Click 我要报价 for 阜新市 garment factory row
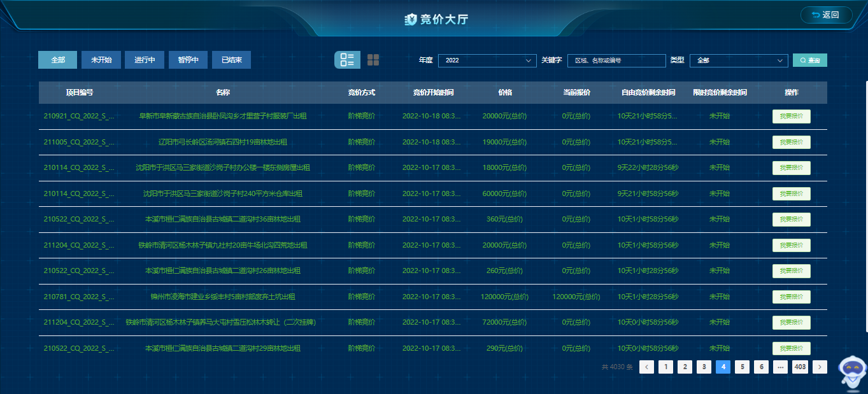This screenshot has width=868, height=394. tap(791, 116)
